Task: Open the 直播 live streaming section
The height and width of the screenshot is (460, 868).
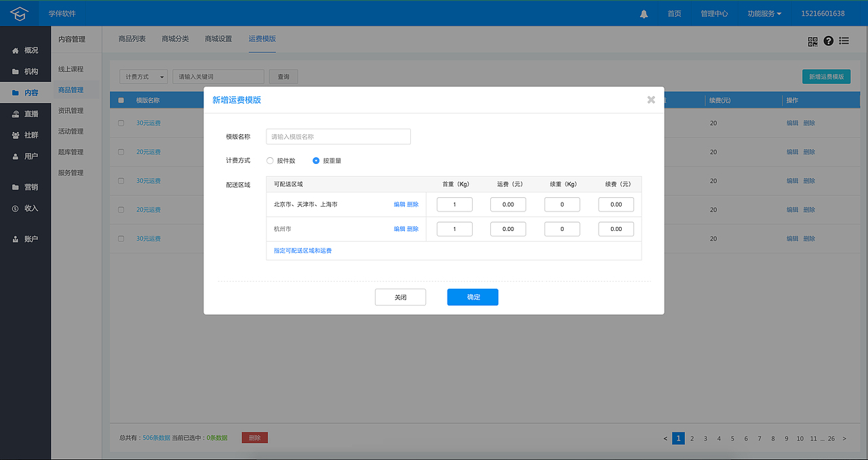Action: 25,113
